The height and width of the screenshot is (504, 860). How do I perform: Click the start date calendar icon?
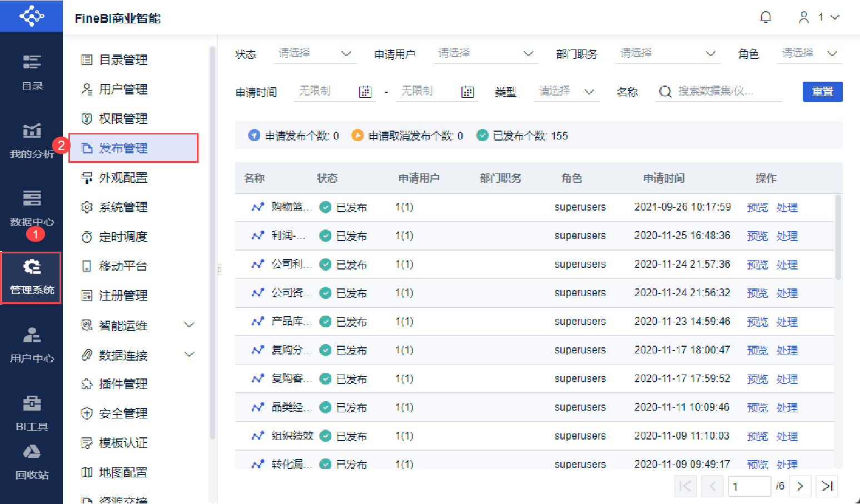click(365, 92)
